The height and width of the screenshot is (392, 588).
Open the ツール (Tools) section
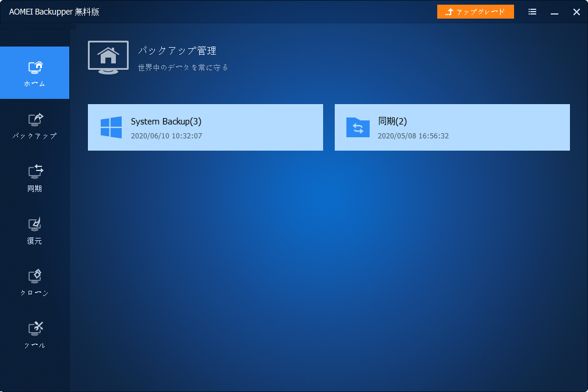(x=34, y=334)
